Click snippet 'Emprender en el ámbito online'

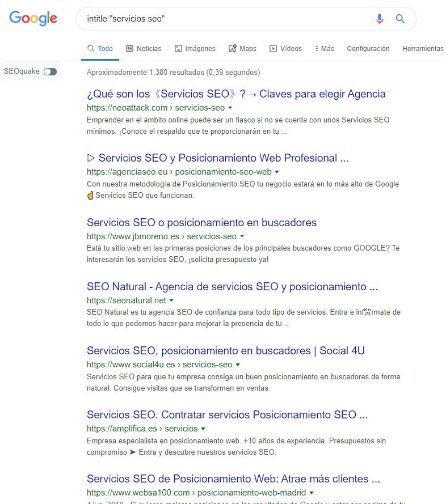[238, 126]
